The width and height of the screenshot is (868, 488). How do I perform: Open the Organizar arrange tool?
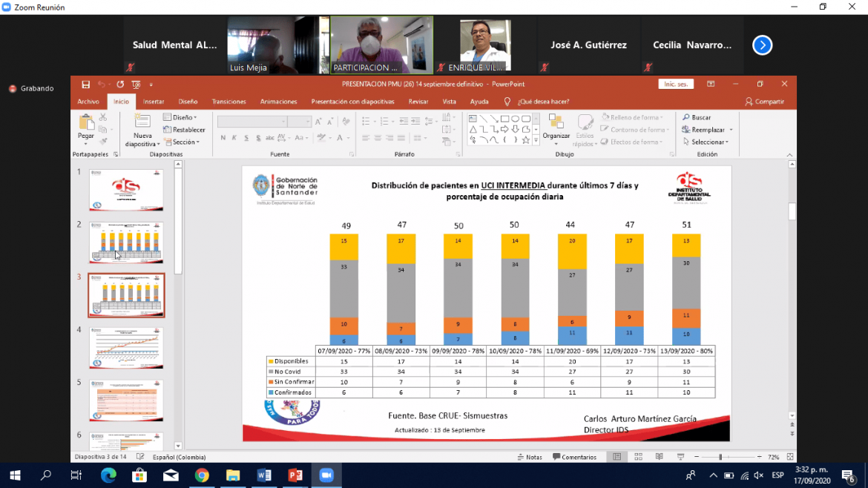[x=556, y=127]
